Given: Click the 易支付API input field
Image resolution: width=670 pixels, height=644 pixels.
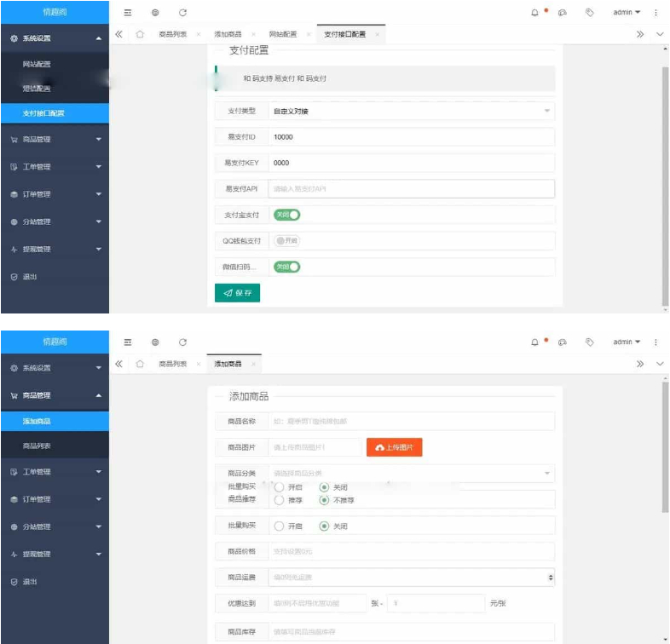Looking at the screenshot, I should pyautogui.click(x=411, y=189).
